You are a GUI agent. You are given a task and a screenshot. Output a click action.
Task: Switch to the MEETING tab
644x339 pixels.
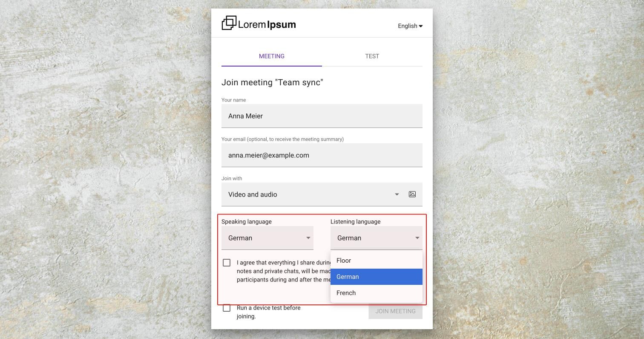click(272, 56)
